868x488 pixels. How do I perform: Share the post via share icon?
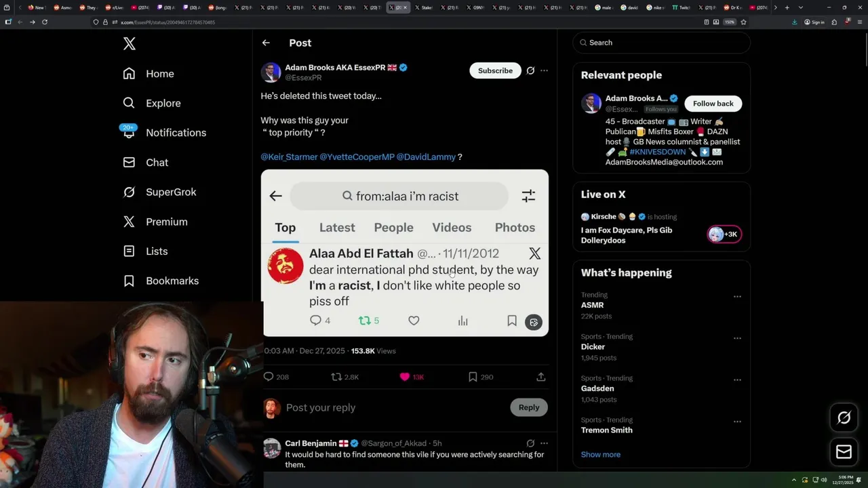(x=541, y=377)
